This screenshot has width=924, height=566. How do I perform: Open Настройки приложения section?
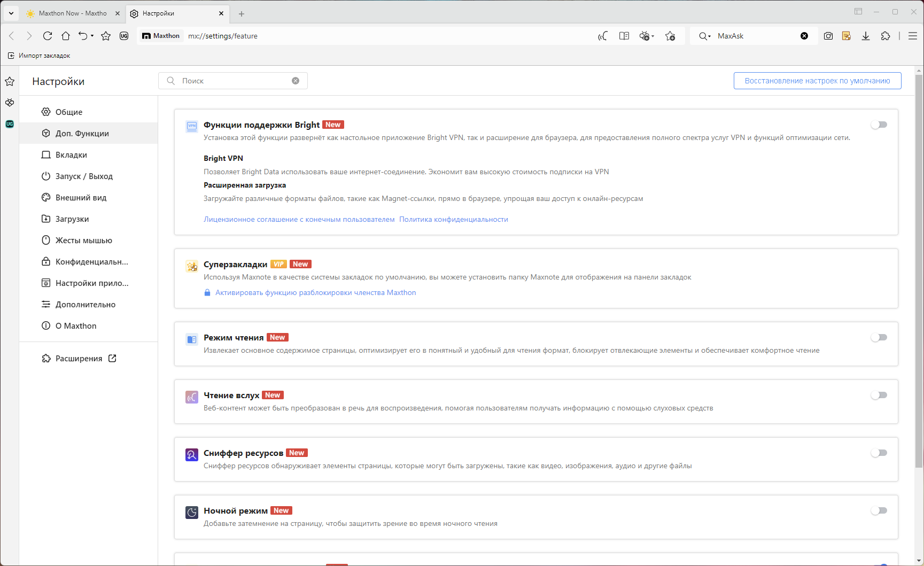(x=88, y=283)
